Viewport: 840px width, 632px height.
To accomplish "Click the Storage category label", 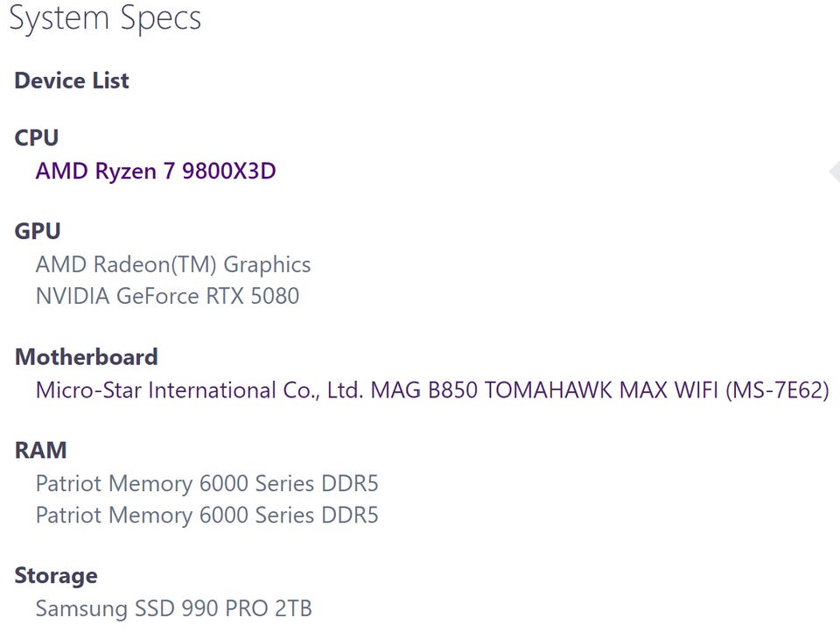I will click(x=55, y=576).
